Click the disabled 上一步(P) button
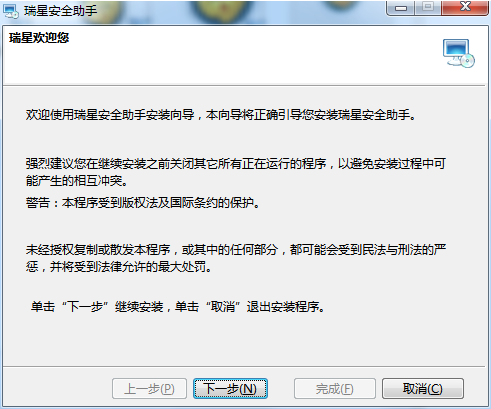Viewport: 491px width, 409px height. pos(149,388)
